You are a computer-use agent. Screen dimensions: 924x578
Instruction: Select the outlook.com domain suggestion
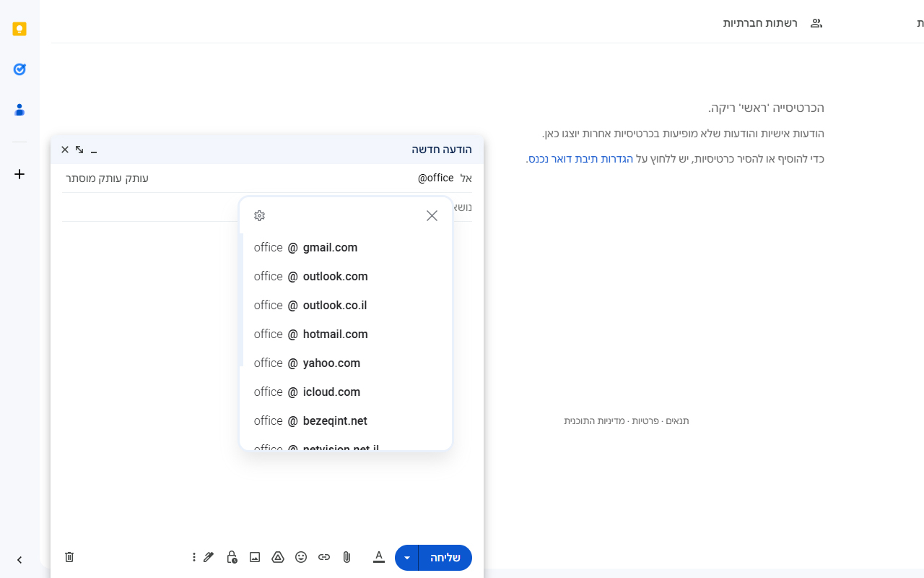(x=310, y=276)
